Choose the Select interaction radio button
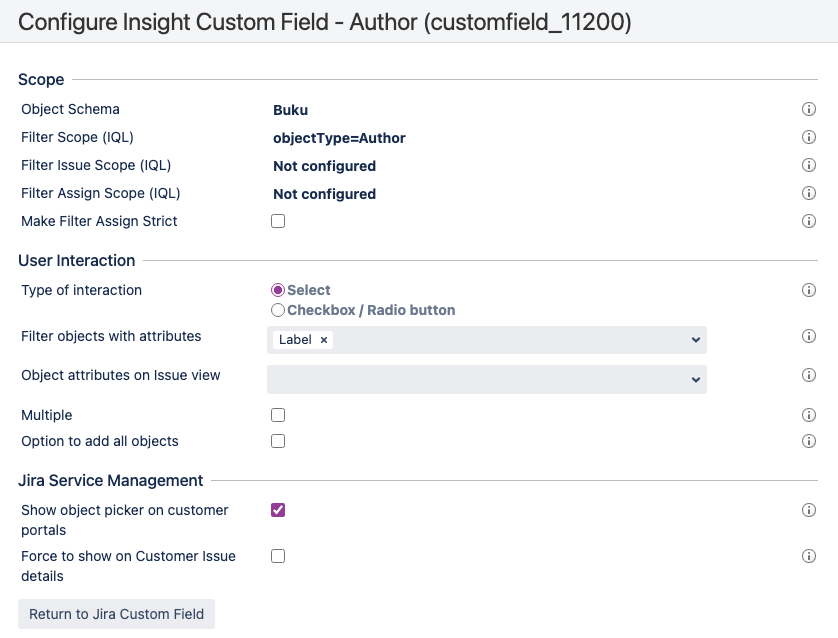Viewport: 838px width, 638px height. [278, 290]
